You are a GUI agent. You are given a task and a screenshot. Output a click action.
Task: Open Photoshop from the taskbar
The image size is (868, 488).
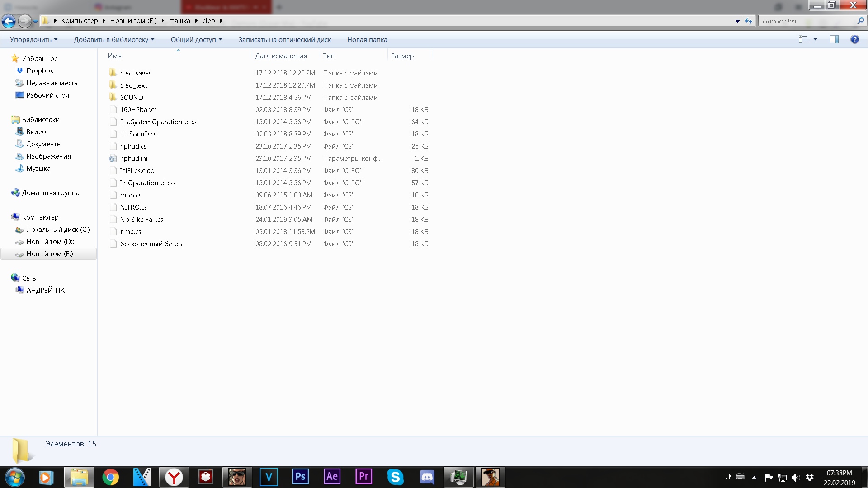(x=300, y=477)
